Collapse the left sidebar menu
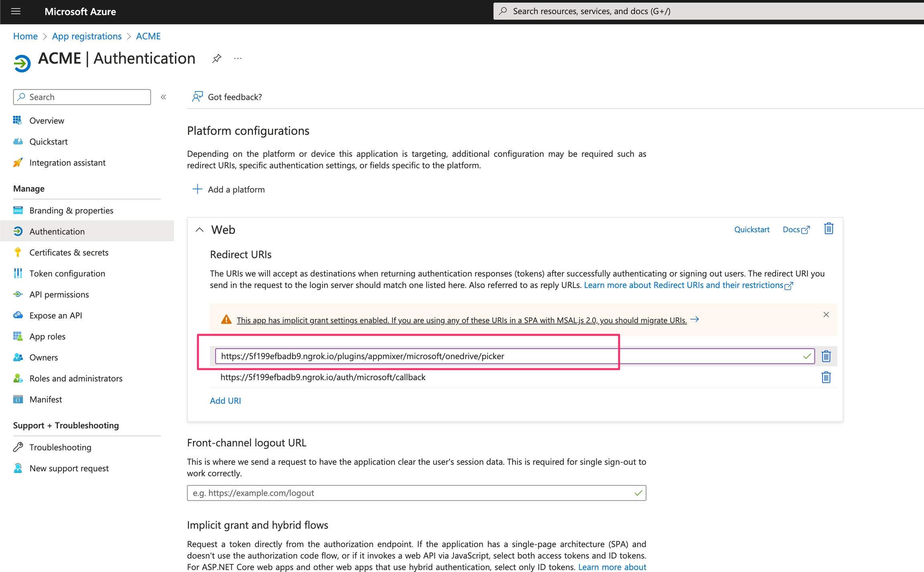Screen dimensions: 924x572 pyautogui.click(x=163, y=97)
